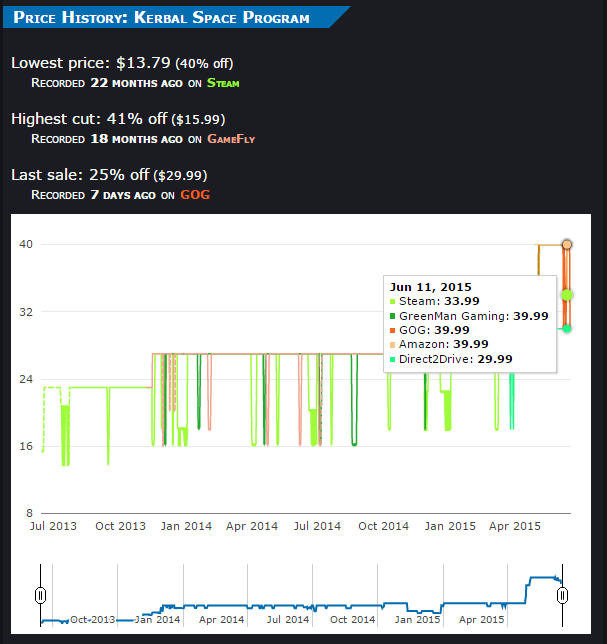Image resolution: width=607 pixels, height=644 pixels.
Task: Click the 'Highest cut: 41% off' text
Action: tap(89, 119)
